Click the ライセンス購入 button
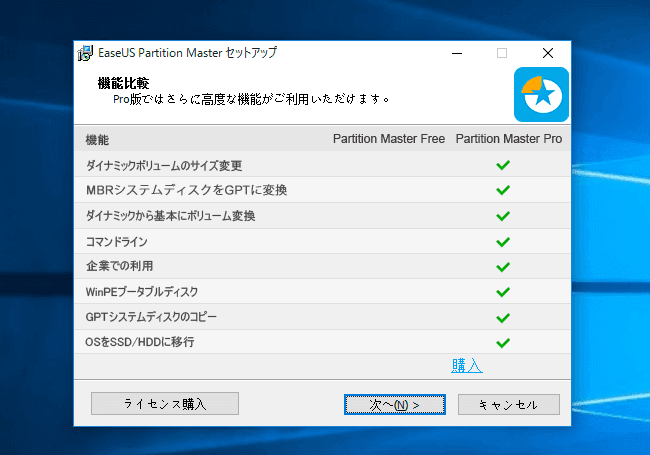This screenshot has height=455, width=650. point(165,403)
